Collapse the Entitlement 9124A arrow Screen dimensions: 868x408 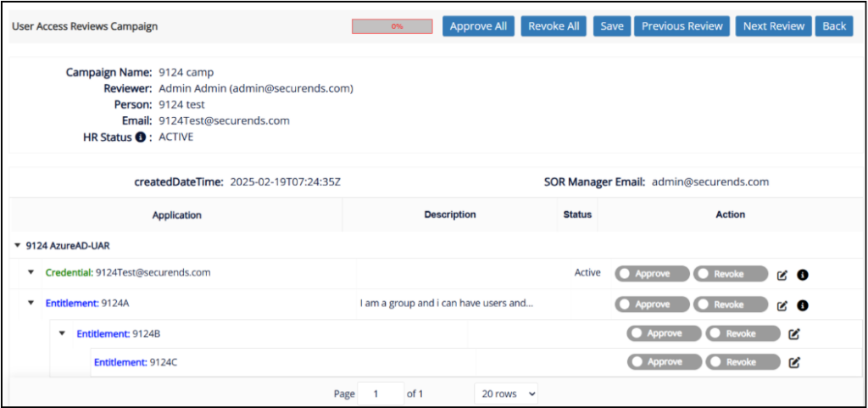pos(31,304)
